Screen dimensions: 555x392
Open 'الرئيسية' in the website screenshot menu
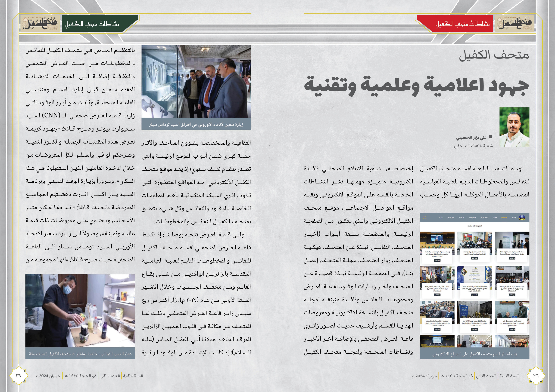point(514,218)
